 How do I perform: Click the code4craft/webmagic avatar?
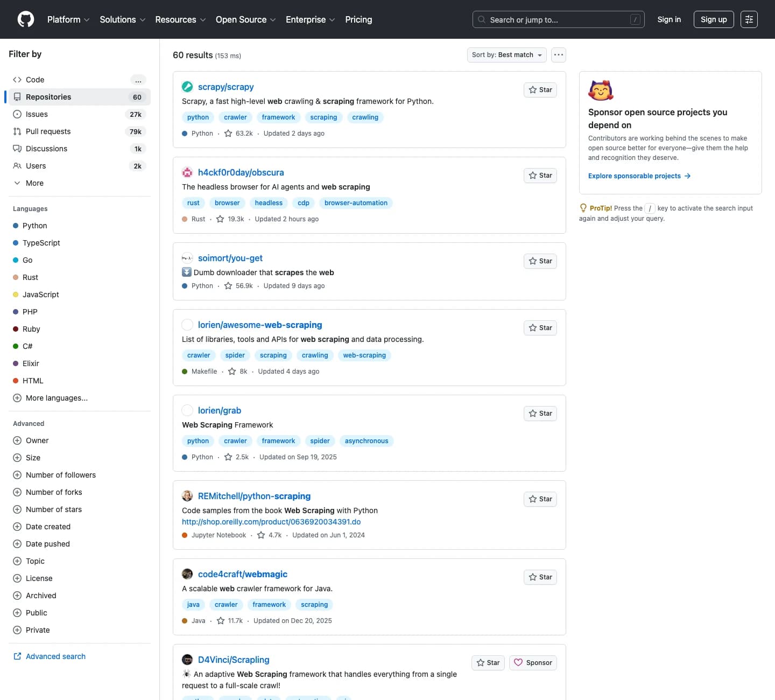click(187, 574)
